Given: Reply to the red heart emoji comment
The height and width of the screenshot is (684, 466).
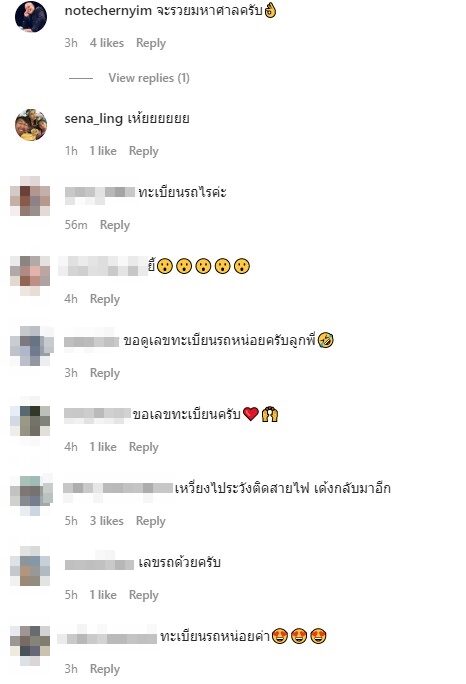Looking at the screenshot, I should (144, 447).
